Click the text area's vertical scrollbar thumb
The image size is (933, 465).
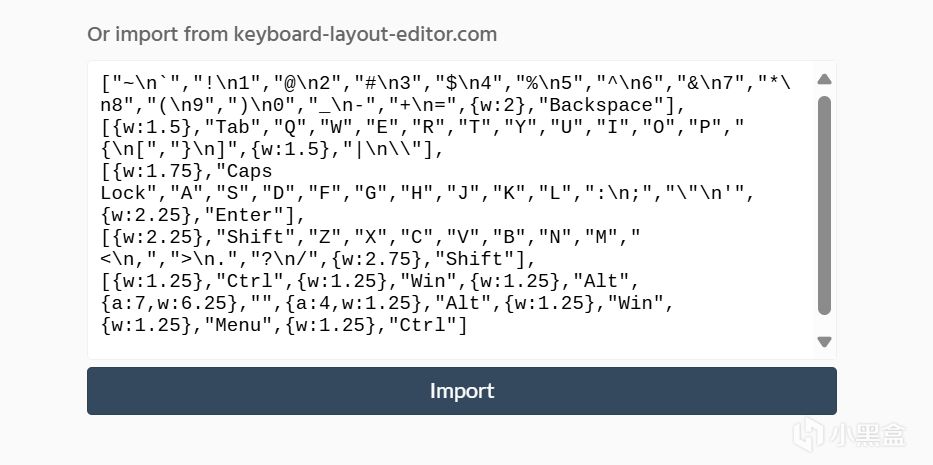[x=824, y=205]
